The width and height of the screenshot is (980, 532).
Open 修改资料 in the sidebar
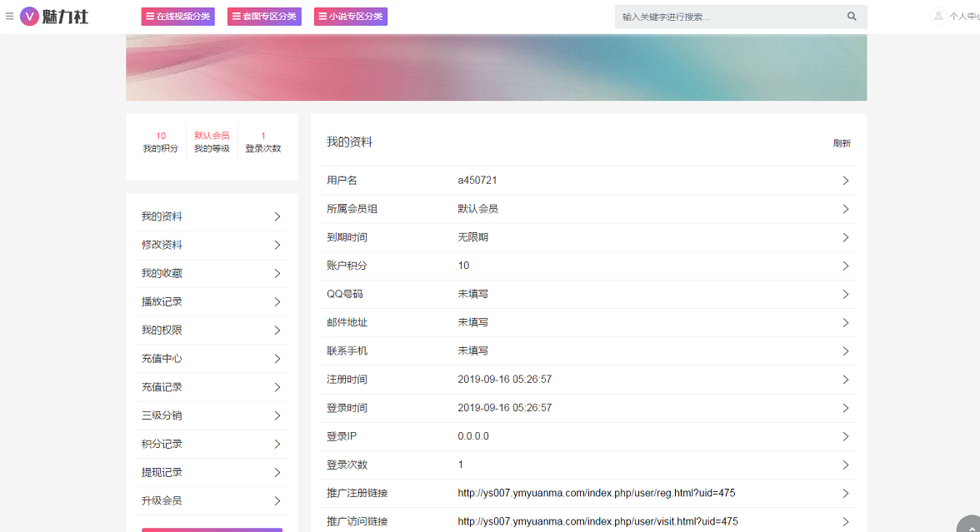[162, 245]
